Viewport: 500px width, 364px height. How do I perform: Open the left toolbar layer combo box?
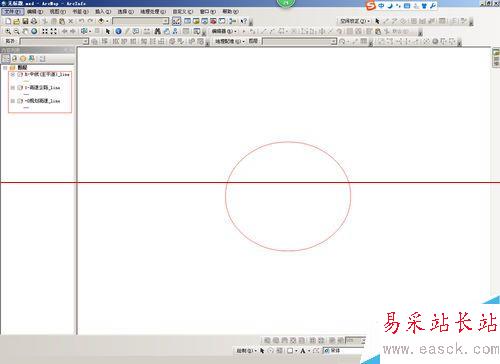point(54,41)
